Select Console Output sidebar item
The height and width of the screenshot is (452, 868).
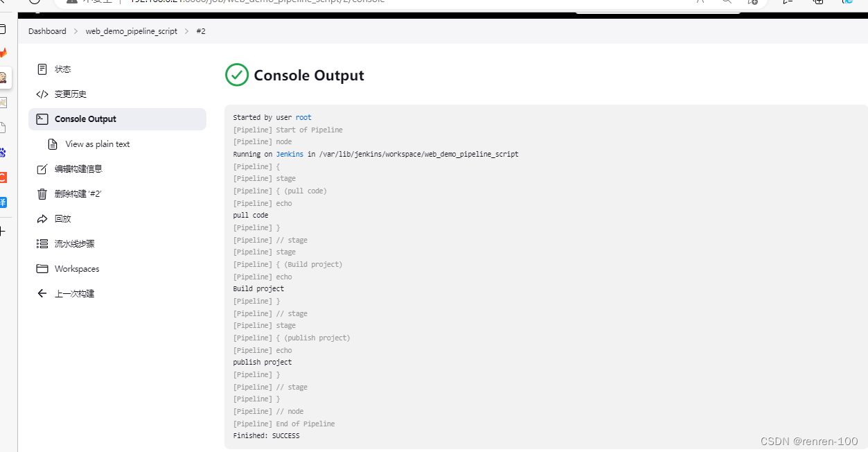(x=117, y=119)
